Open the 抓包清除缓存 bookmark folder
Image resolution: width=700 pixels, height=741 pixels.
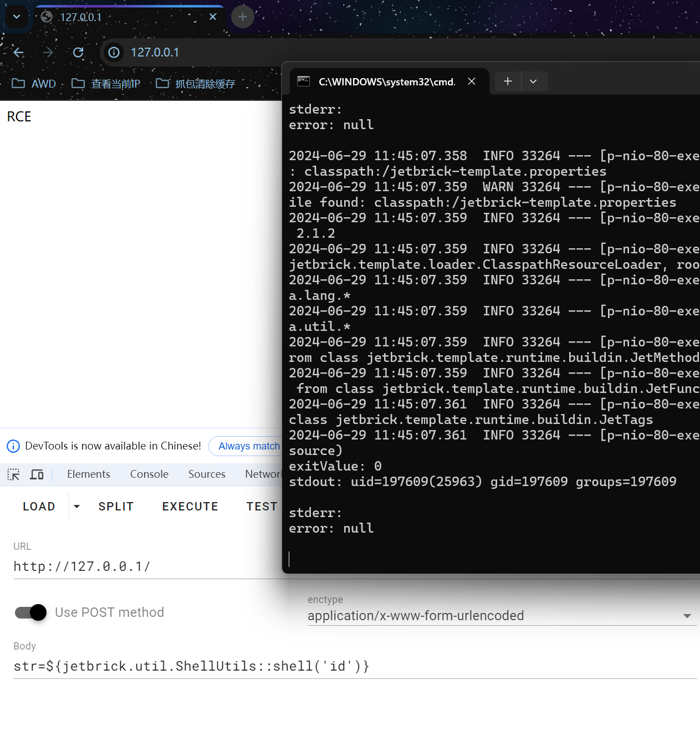coord(196,84)
